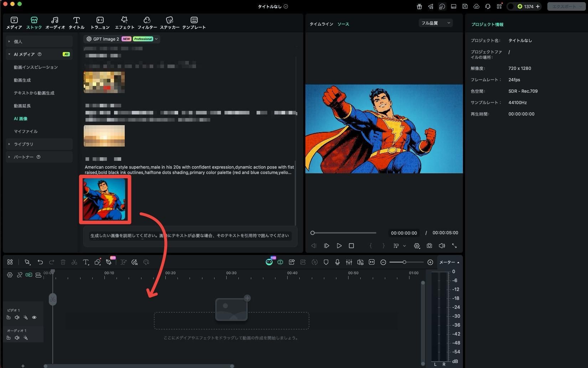Add AI credits with the plus beside 1374
Viewport: 588px width, 368px height.
pyautogui.click(x=538, y=6)
